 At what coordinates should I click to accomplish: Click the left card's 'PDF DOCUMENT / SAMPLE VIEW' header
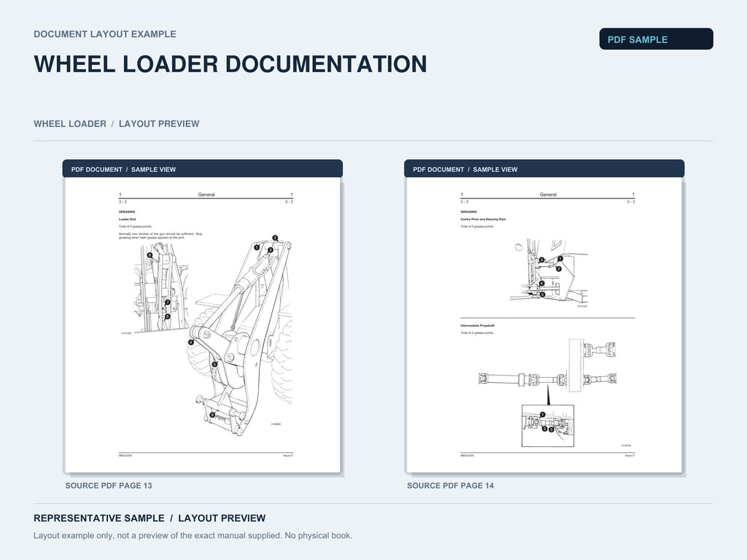203,169
